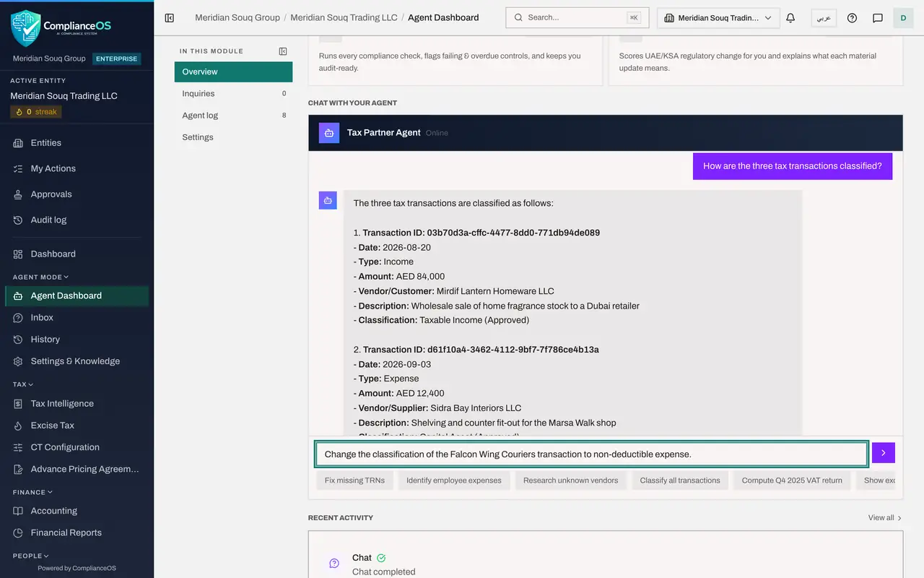
Task: Switch language to Arabic button
Action: [824, 18]
